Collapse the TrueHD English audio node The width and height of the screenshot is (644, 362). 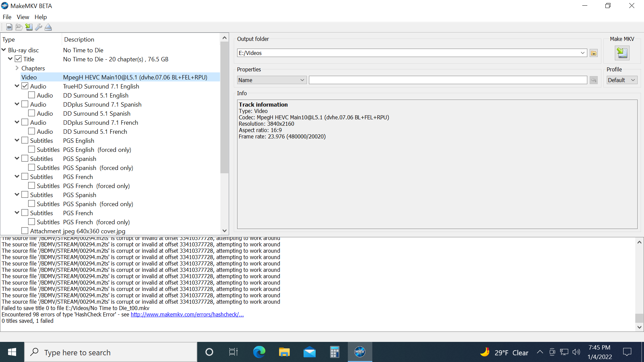(17, 86)
